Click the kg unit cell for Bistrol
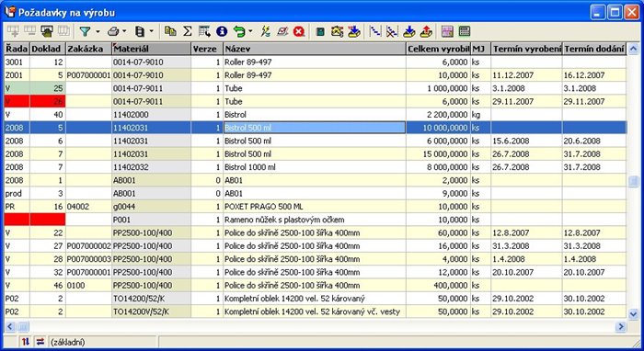Viewport: 644px width, 351px height. 481,115
